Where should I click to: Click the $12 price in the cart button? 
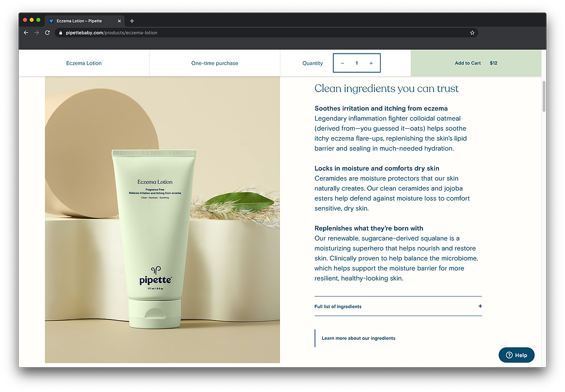(493, 63)
